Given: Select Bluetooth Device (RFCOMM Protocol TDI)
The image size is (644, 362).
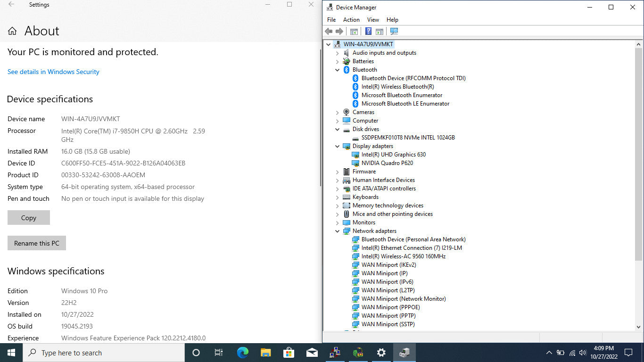Looking at the screenshot, I should pos(413,78).
